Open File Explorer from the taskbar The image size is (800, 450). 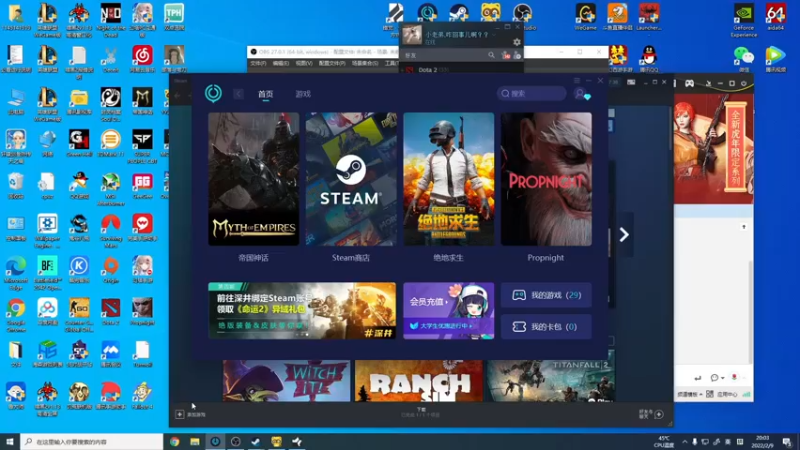[195, 441]
